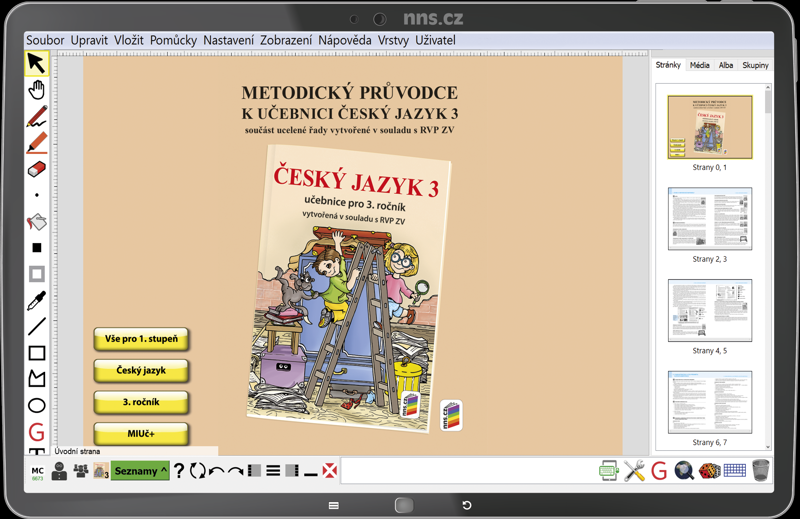Open the blue on-screen keyboard icon
Viewport: 800px width, 519px height.
[x=734, y=470]
